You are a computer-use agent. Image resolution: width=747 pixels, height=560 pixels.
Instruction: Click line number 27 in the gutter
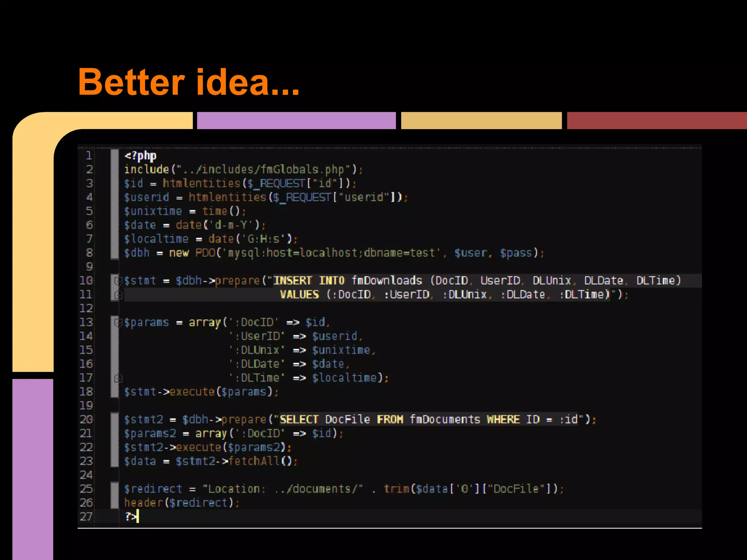pyautogui.click(x=86, y=517)
